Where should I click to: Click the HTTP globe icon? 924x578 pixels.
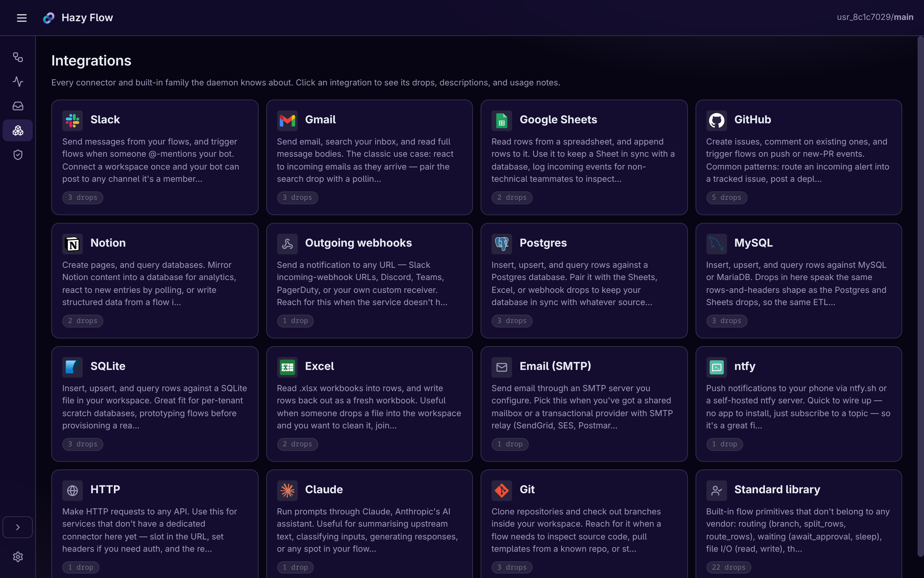click(x=73, y=490)
